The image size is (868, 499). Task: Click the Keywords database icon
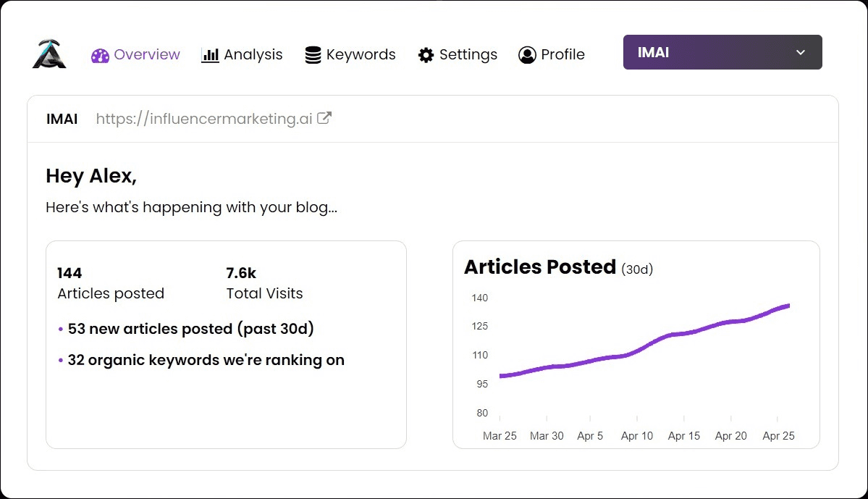313,54
